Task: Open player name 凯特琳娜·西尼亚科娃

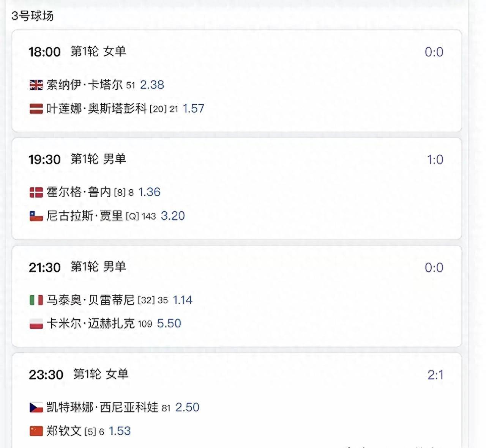Action: pyautogui.click(x=103, y=407)
